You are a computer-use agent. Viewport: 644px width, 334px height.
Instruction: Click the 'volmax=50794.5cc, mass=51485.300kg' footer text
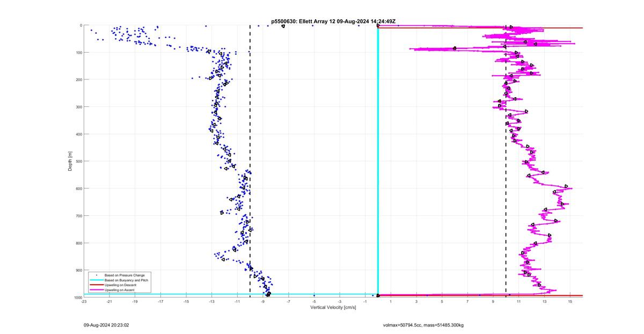point(423,325)
